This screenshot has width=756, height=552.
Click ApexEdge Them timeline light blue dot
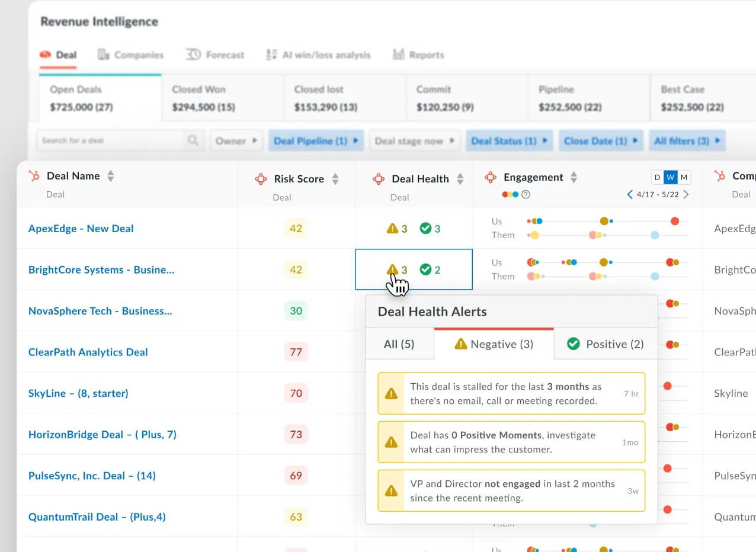[x=655, y=235]
